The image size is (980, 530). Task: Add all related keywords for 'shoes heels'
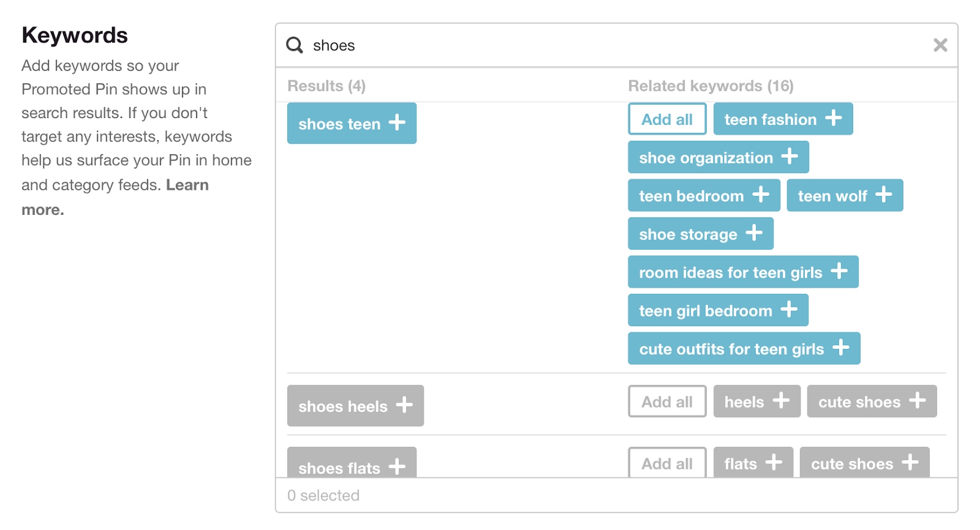point(667,401)
